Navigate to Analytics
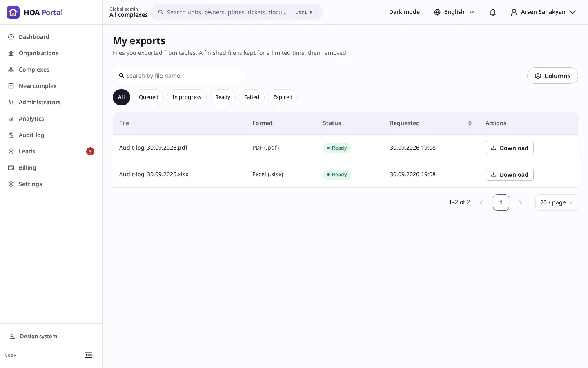Viewport: 588px width, 368px height. click(x=51, y=119)
